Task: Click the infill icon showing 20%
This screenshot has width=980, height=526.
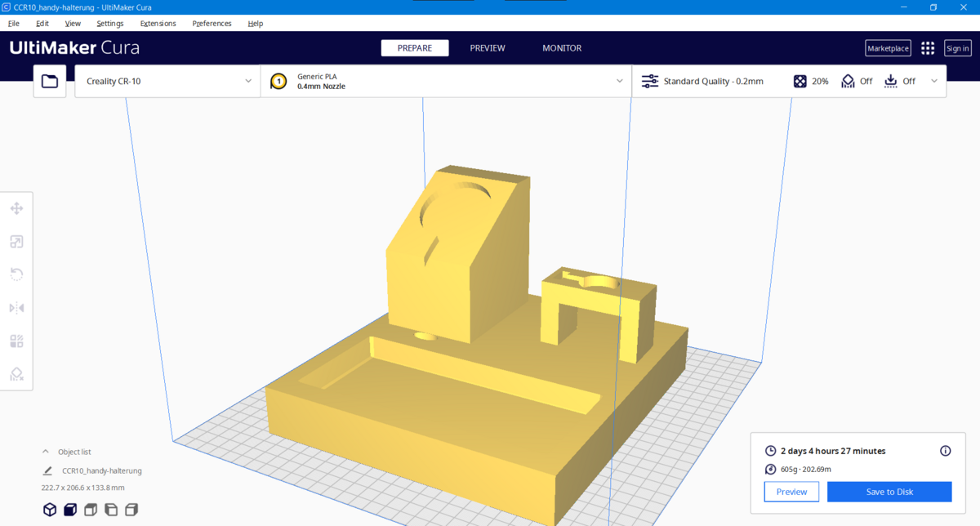Action: pos(800,81)
